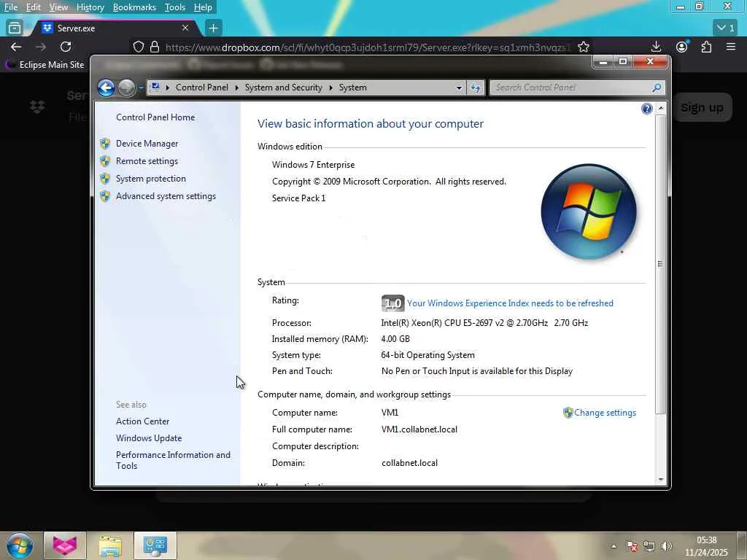Click Firefox tab overview icon at left of tab bar
The image size is (747, 560).
point(15,28)
